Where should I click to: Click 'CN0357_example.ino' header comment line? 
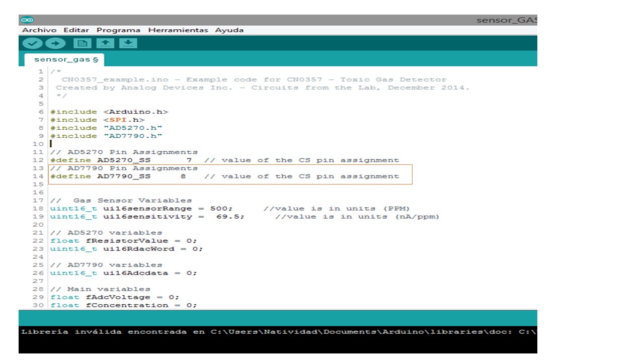tap(254, 80)
